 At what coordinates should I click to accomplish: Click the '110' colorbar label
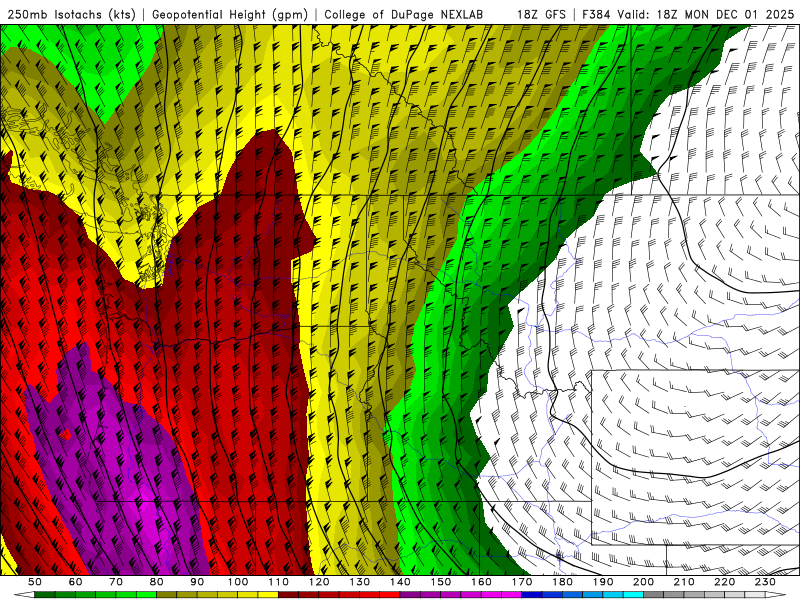click(x=278, y=582)
